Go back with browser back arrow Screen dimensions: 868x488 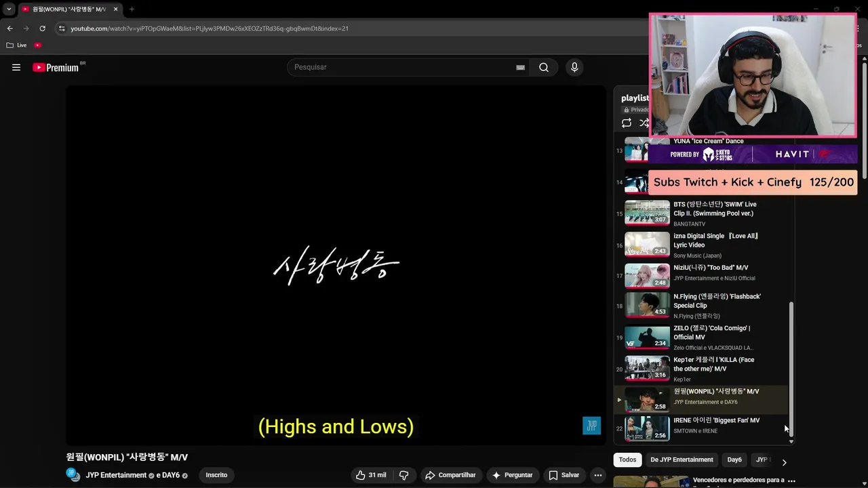pos(9,28)
